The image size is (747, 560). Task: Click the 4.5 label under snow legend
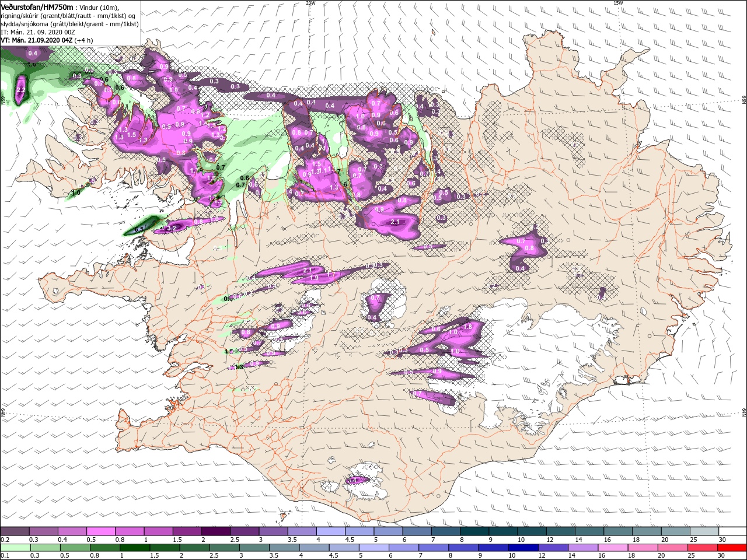[x=350, y=540]
